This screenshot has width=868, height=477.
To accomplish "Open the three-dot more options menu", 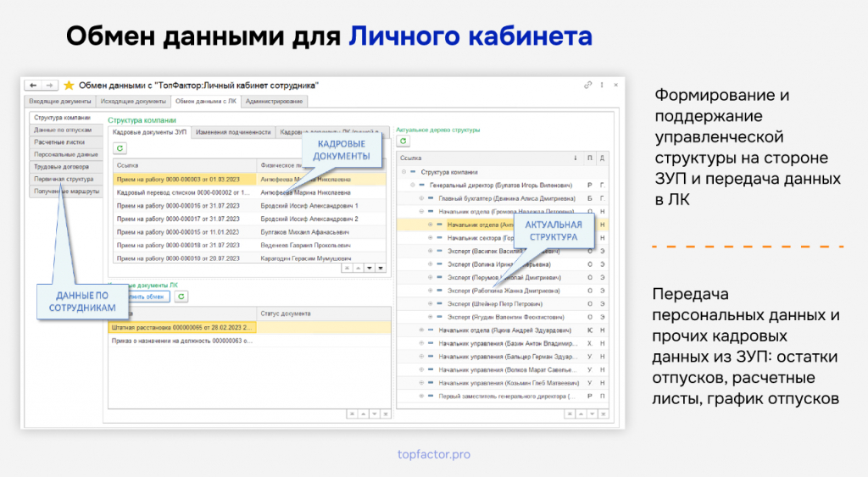I will pyautogui.click(x=602, y=86).
